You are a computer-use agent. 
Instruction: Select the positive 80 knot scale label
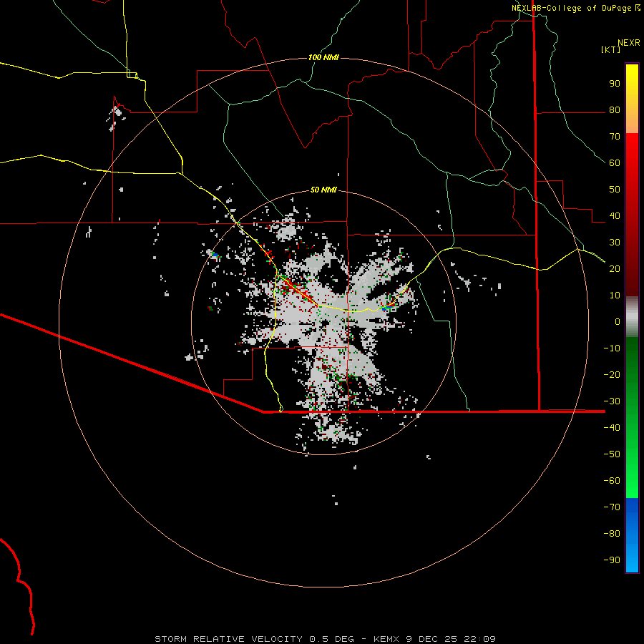615,109
